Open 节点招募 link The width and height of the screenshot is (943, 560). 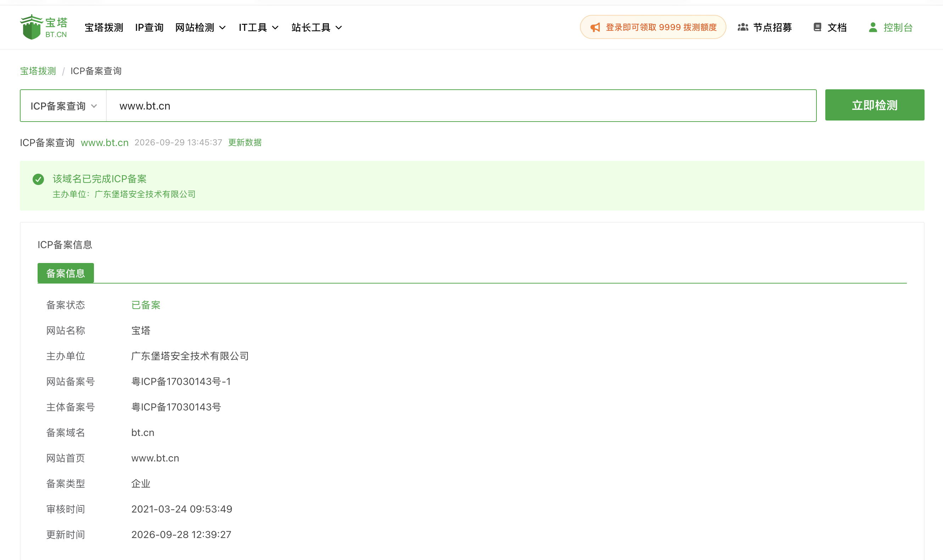[x=765, y=28]
